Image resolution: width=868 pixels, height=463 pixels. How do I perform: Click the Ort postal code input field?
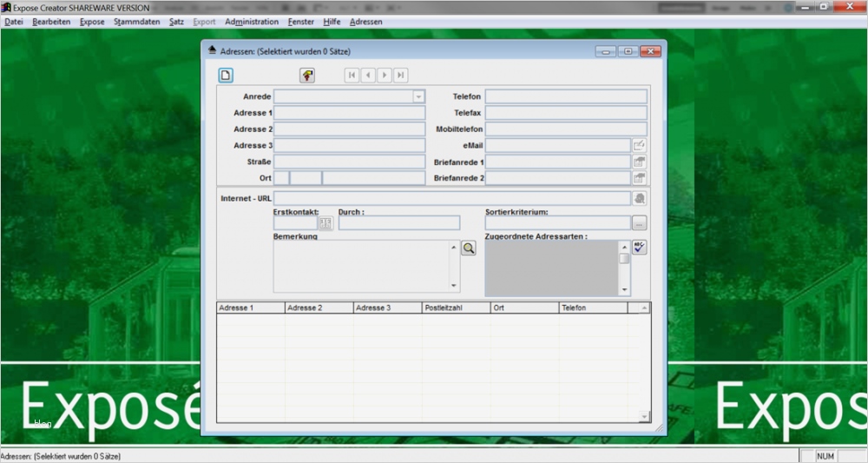click(x=306, y=178)
